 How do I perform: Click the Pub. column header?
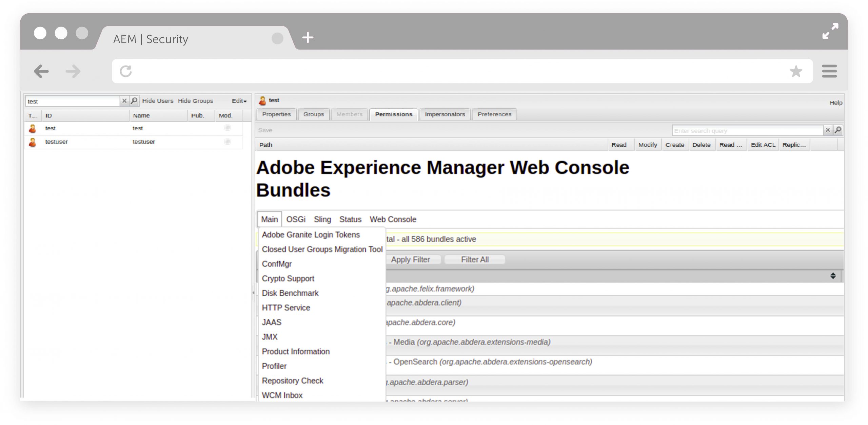[201, 116]
